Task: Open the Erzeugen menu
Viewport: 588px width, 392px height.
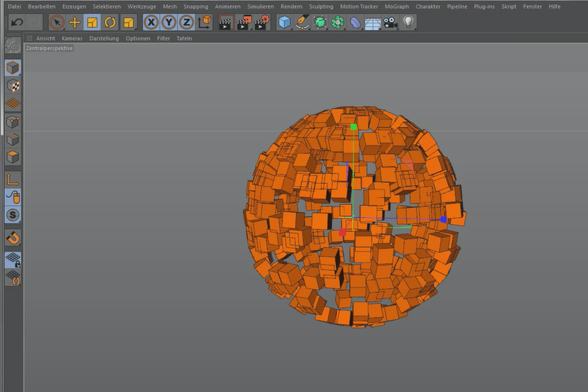Action: (74, 6)
